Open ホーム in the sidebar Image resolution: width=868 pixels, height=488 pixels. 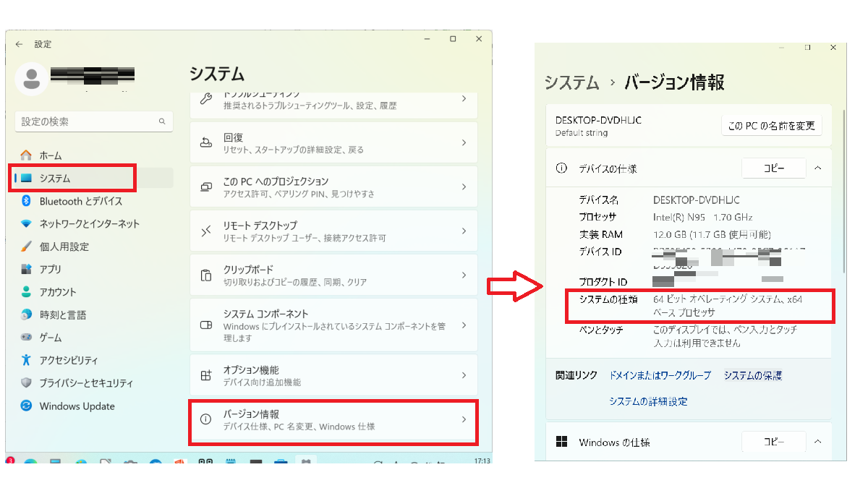tap(50, 155)
